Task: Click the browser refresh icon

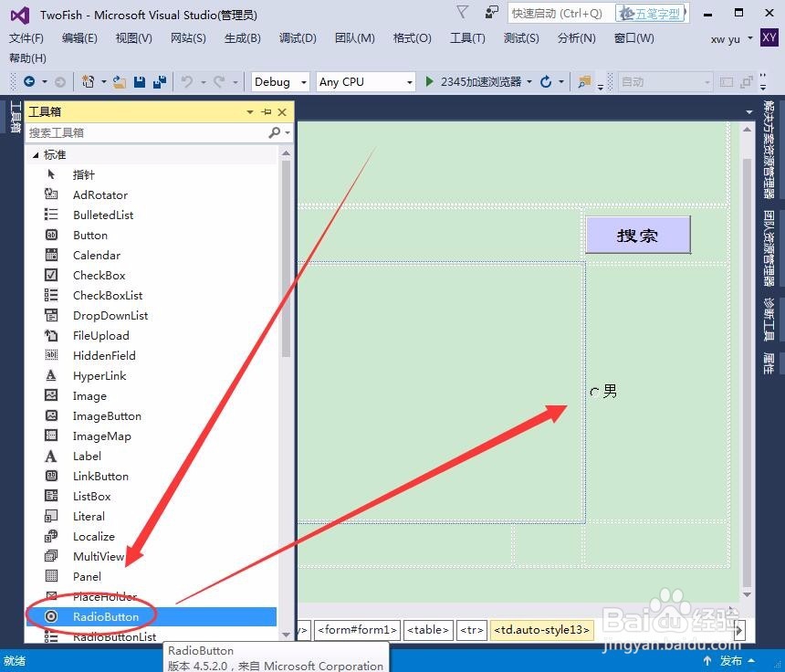Action: tap(546, 81)
